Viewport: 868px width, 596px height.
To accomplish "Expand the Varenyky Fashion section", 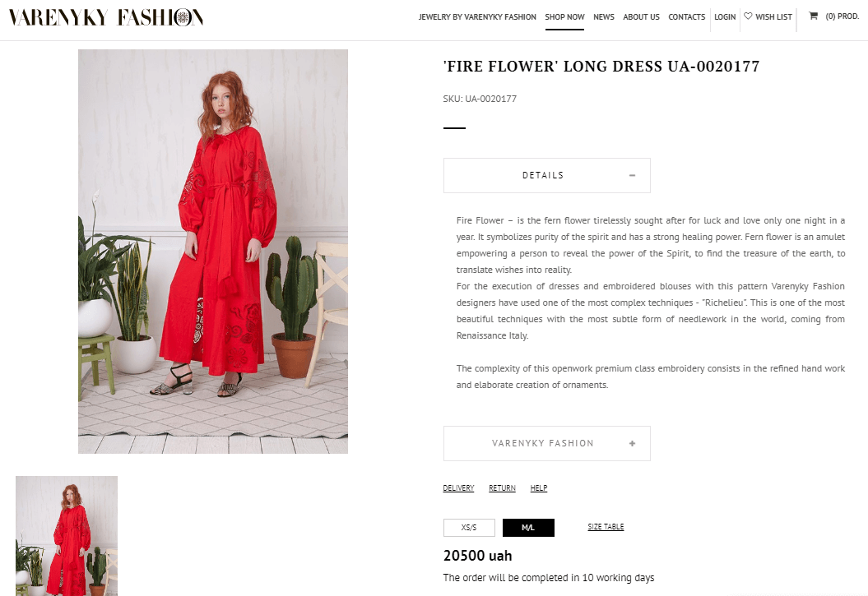I will pyautogui.click(x=547, y=443).
